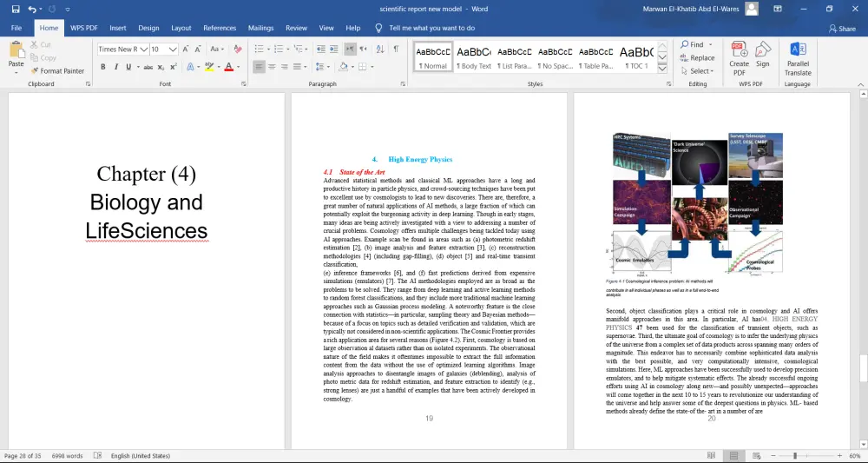
Task: Click the Sign button
Action: click(x=763, y=54)
